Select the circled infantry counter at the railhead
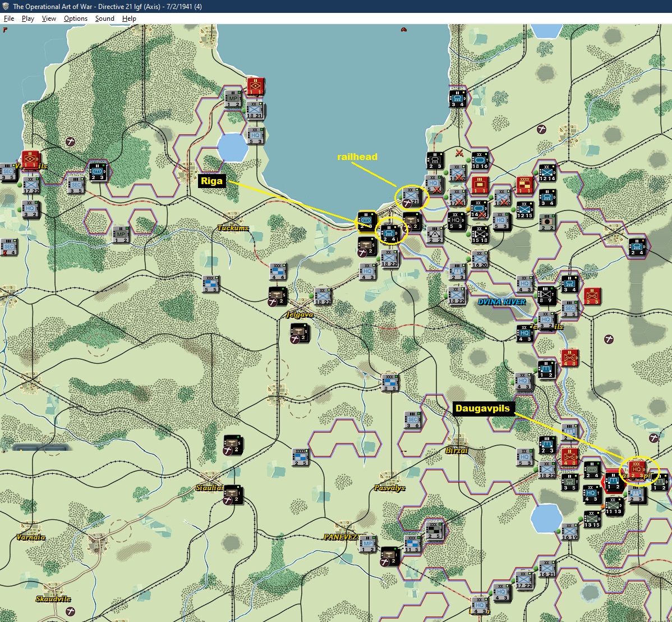 (411, 196)
